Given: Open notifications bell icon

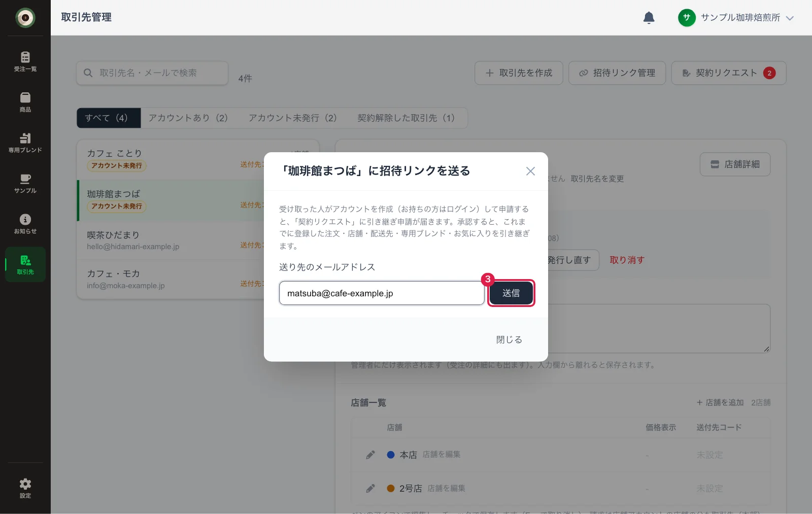Looking at the screenshot, I should [x=649, y=18].
